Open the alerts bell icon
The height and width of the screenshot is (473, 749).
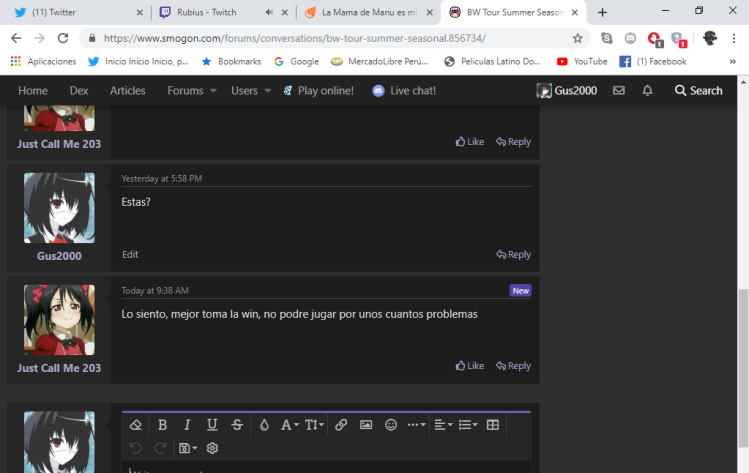point(647,90)
